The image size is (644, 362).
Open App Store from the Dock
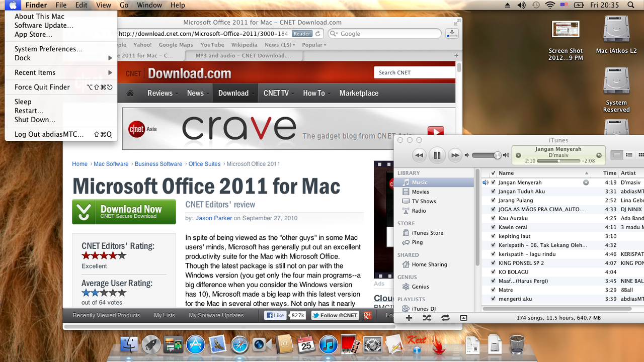pos(196,344)
